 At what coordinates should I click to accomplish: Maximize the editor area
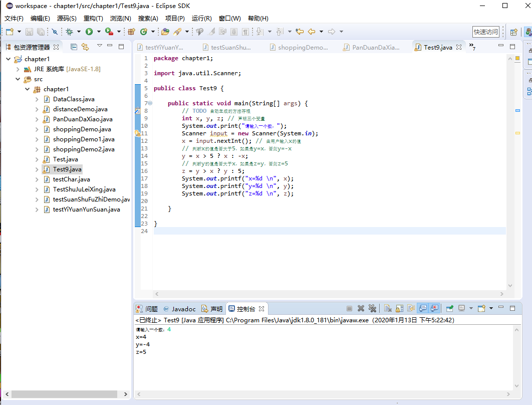pyautogui.click(x=512, y=46)
